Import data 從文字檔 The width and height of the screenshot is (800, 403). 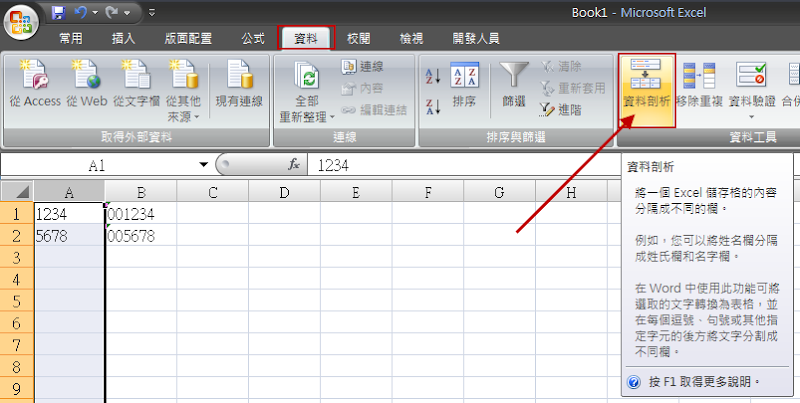point(136,84)
